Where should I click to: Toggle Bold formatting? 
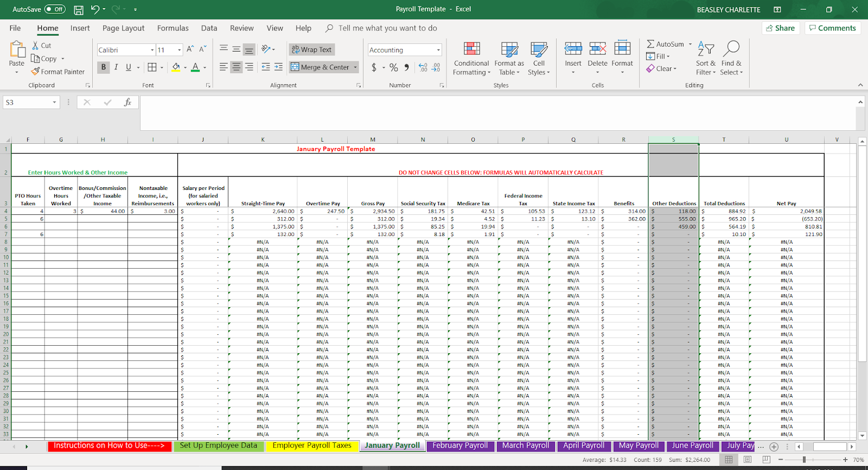[x=103, y=67]
